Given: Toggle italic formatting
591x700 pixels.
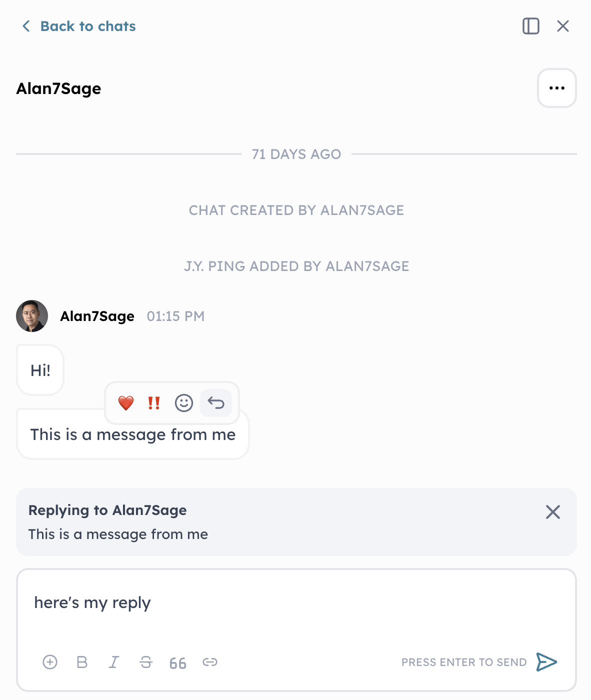Looking at the screenshot, I should tap(114, 662).
